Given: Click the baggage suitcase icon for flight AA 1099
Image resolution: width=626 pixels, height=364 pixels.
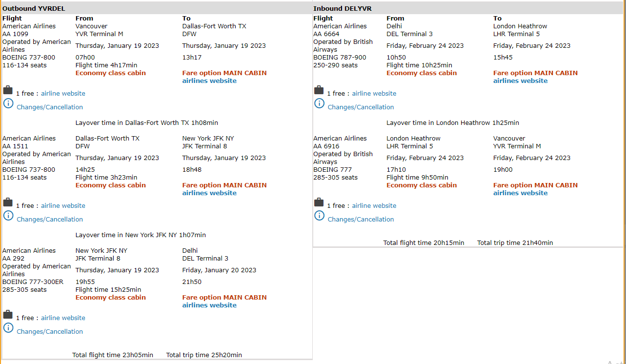Looking at the screenshot, I should pyautogui.click(x=8, y=90).
